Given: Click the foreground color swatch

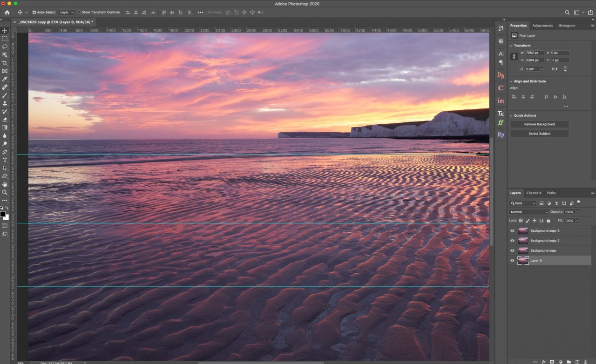Looking at the screenshot, I should (2, 213).
